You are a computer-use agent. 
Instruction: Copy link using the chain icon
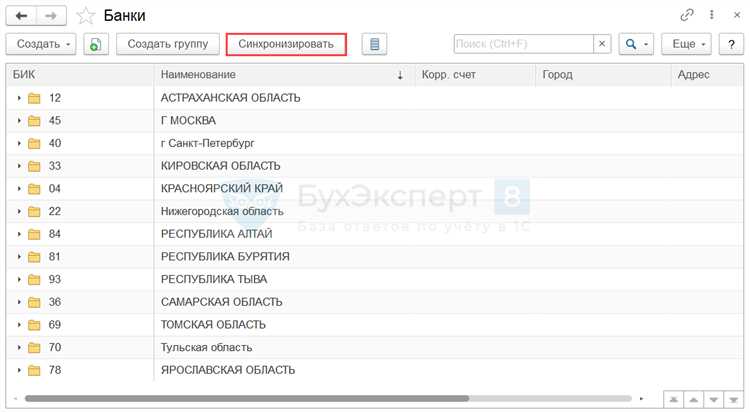pos(686,15)
